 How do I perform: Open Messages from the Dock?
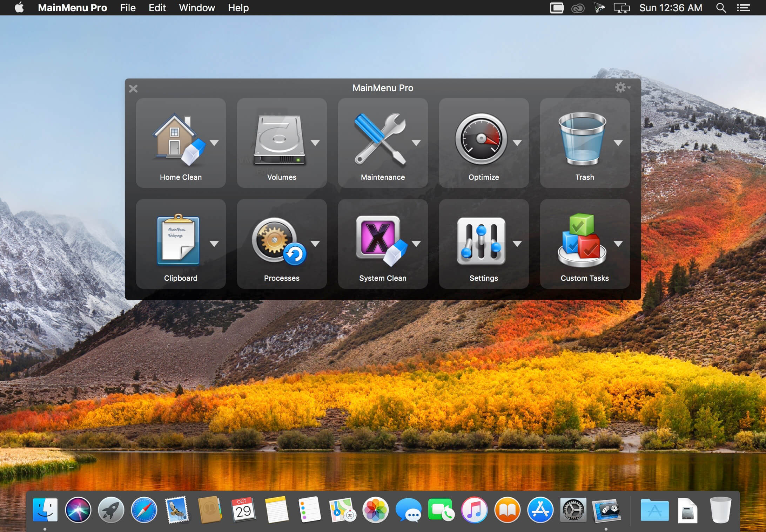pos(408,510)
